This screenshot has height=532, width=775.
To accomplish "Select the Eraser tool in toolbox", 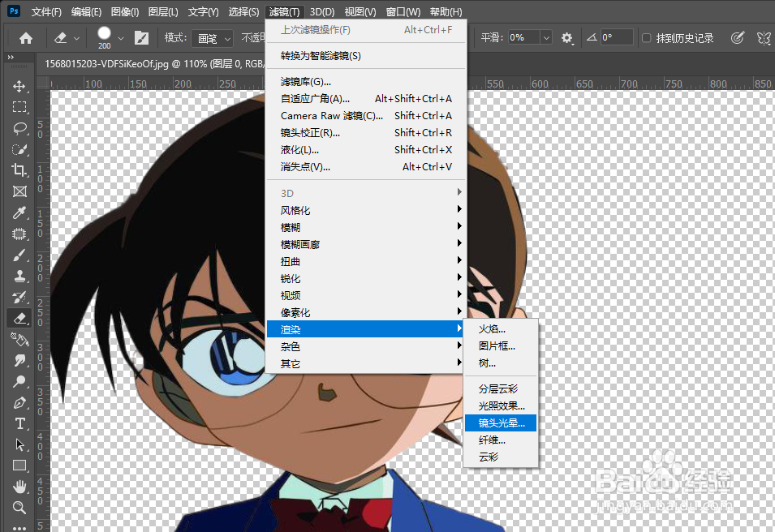I will pyautogui.click(x=19, y=318).
